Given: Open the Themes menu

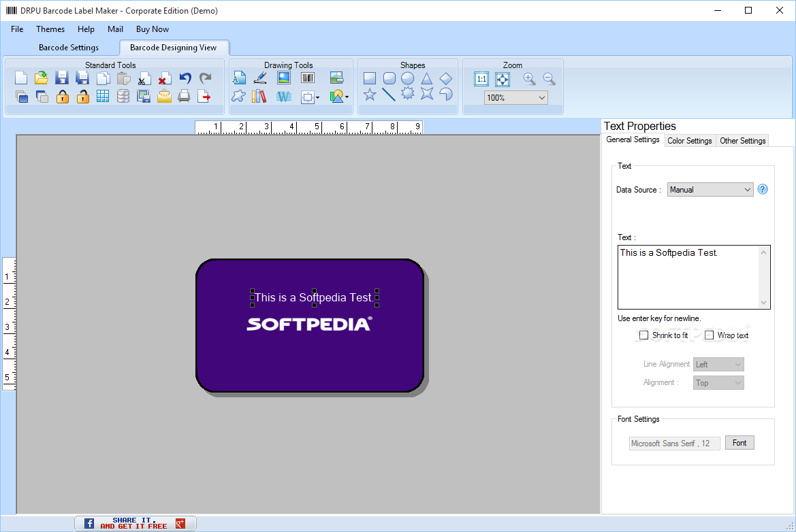Looking at the screenshot, I should [x=50, y=29].
